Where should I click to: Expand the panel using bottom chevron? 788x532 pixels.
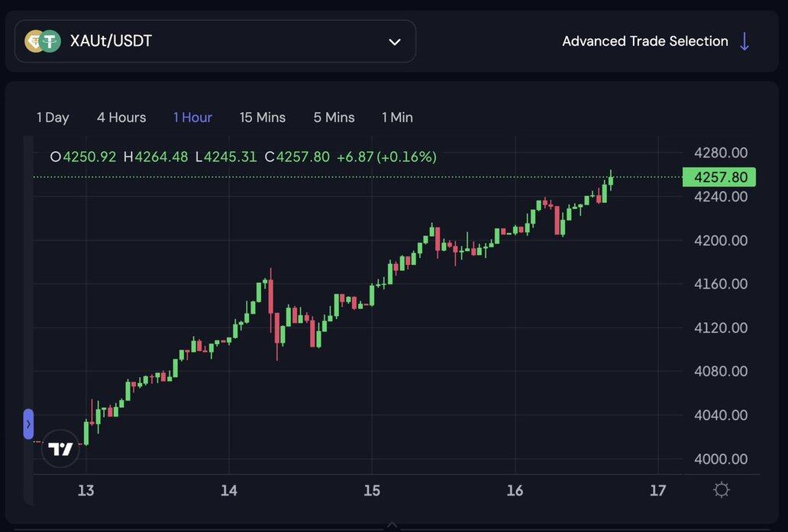pyautogui.click(x=392, y=525)
